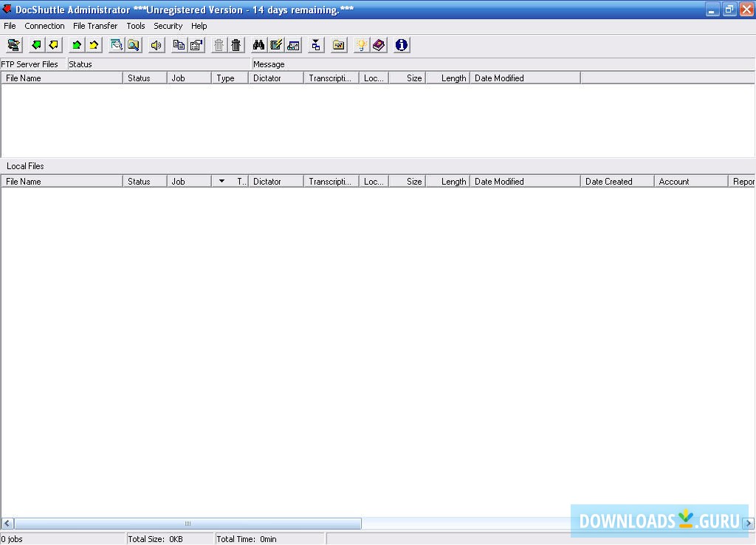
Task: Open the File menu
Action: pyautogui.click(x=10, y=26)
